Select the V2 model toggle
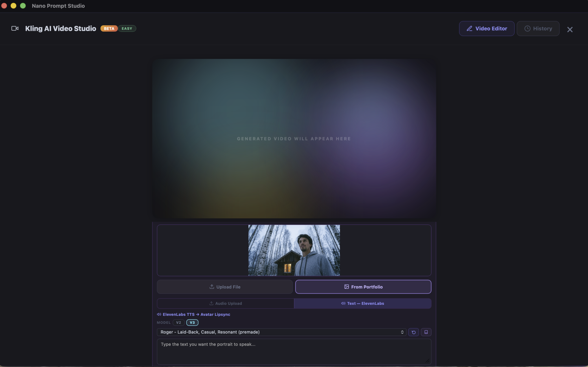This screenshot has width=588, height=367. [x=179, y=322]
